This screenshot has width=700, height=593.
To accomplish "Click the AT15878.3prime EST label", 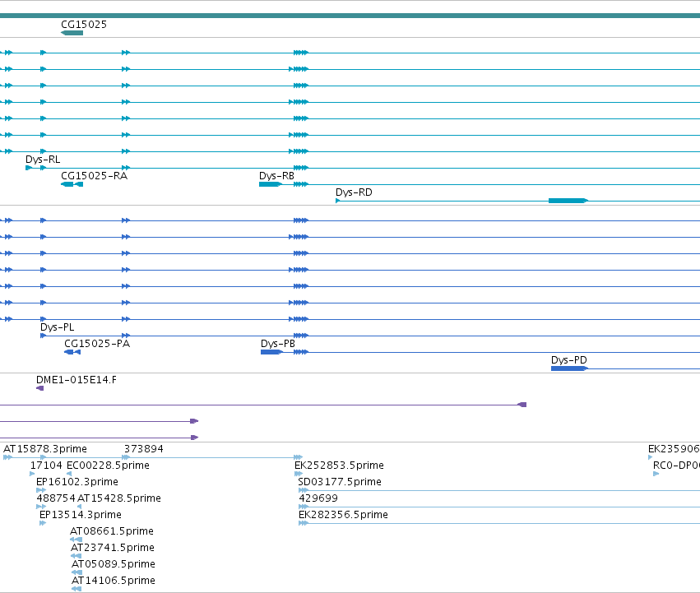I will click(45, 449).
